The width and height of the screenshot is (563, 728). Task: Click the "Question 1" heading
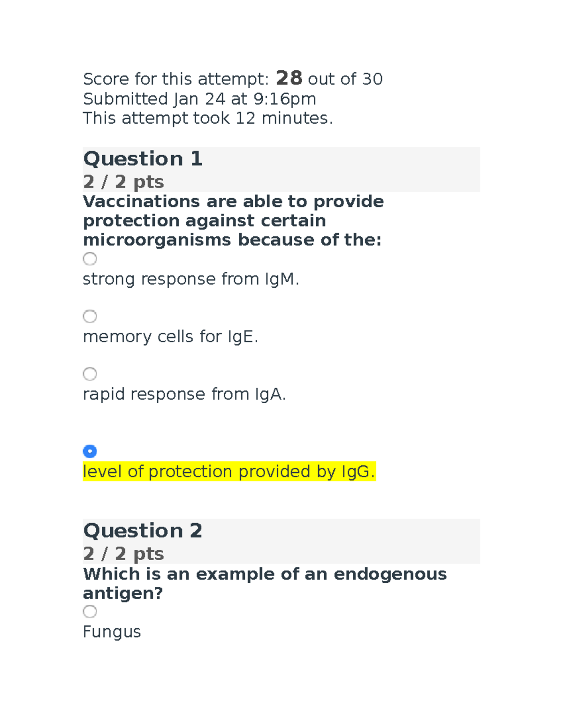[x=143, y=159]
